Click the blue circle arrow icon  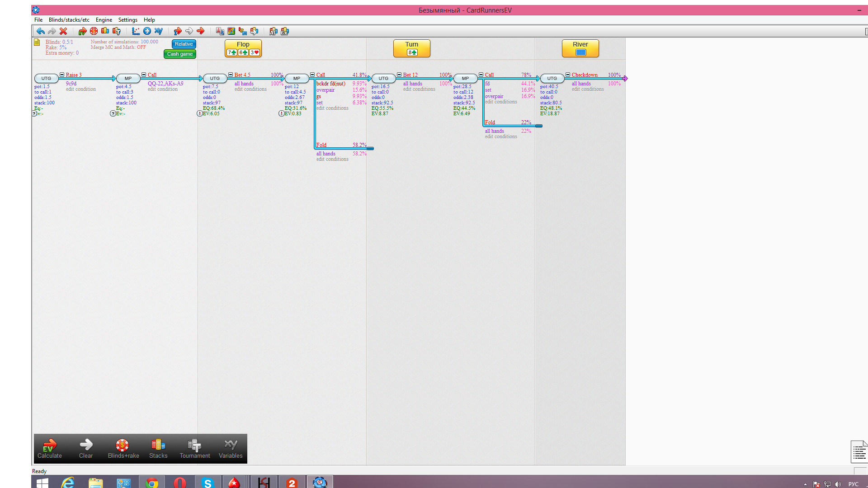tap(147, 31)
